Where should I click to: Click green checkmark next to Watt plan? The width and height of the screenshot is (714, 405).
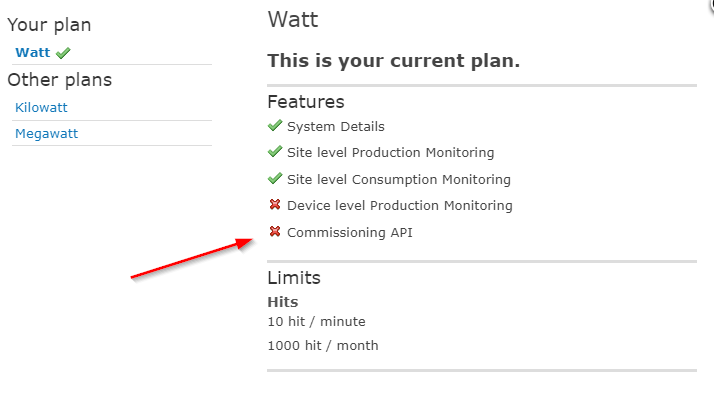[x=63, y=53]
